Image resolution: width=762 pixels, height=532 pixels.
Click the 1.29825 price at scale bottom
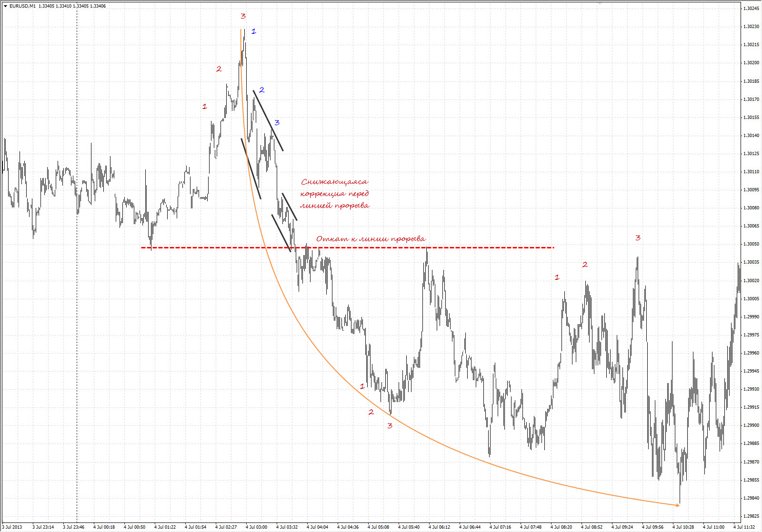pos(751,516)
